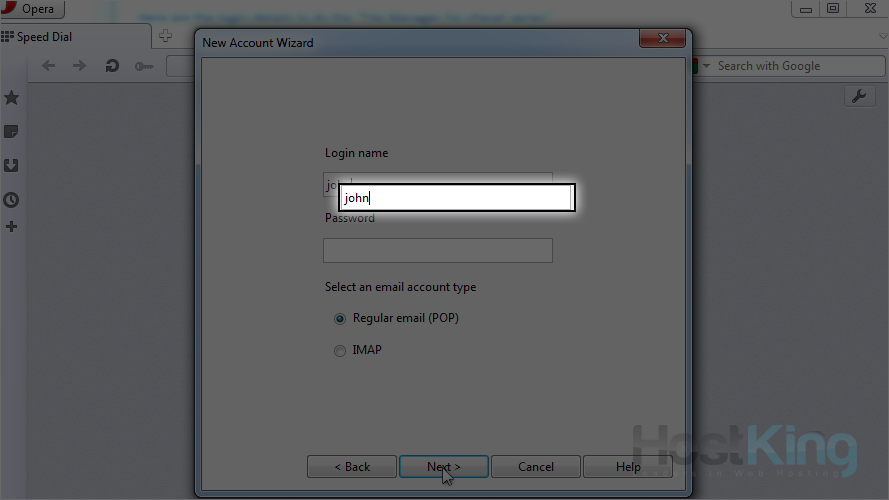Cancel the New Account Wizard
This screenshot has height=500, width=889.
pyautogui.click(x=536, y=467)
